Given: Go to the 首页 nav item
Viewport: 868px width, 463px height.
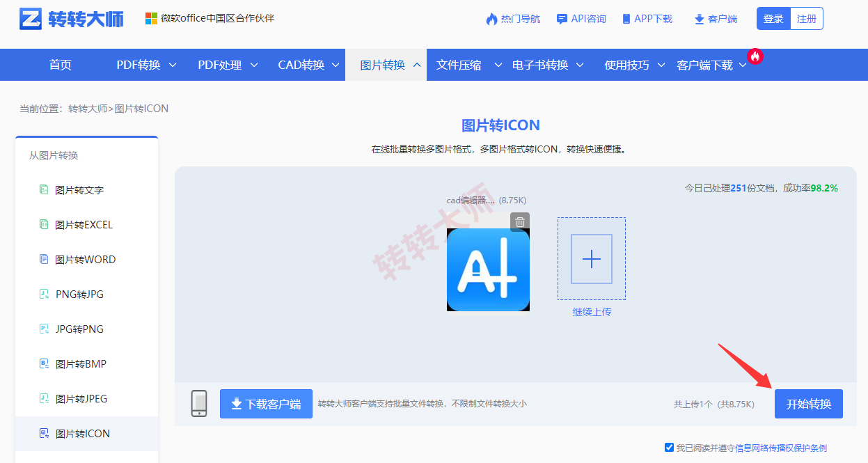Looking at the screenshot, I should coord(61,65).
